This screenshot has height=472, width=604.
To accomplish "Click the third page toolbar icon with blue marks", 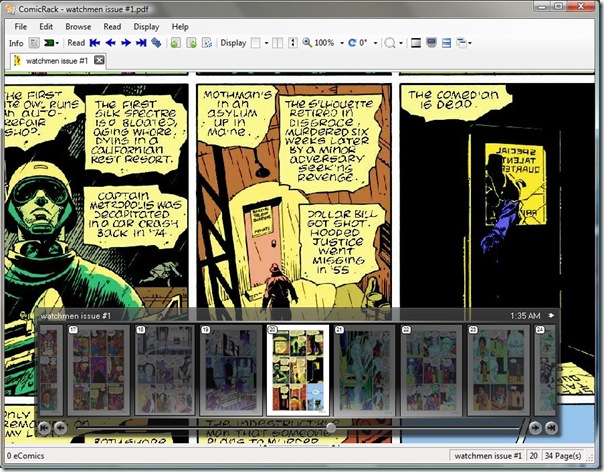I will tap(207, 43).
